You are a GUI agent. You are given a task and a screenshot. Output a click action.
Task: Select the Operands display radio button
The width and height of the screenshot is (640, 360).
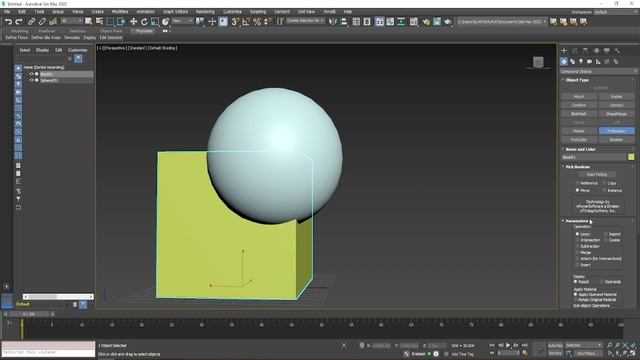coord(602,282)
